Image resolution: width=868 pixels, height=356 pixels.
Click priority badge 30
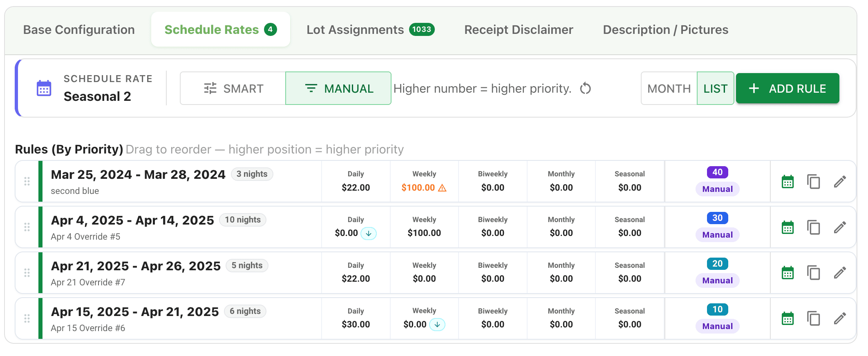pyautogui.click(x=718, y=218)
